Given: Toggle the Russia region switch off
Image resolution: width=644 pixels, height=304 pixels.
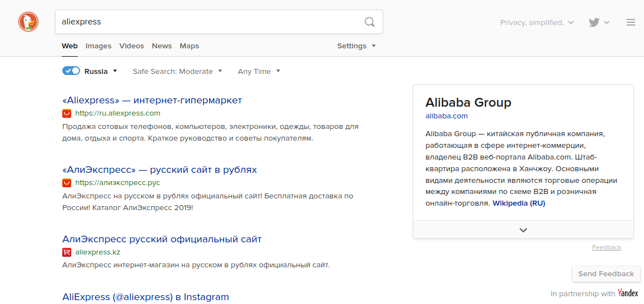Looking at the screenshot, I should point(71,71).
